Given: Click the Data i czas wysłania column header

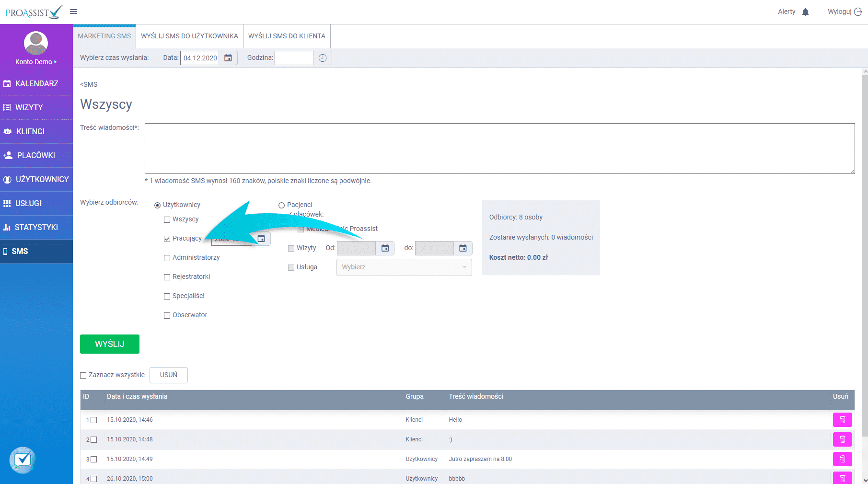Looking at the screenshot, I should click(137, 396).
